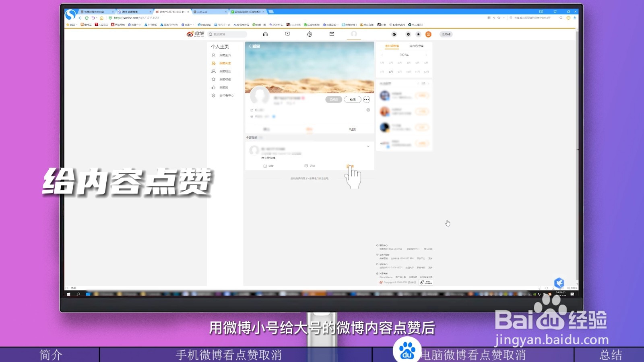Viewport: 644px width, 362px height.
Task: Show next page of recommended users
Action: 428,83
